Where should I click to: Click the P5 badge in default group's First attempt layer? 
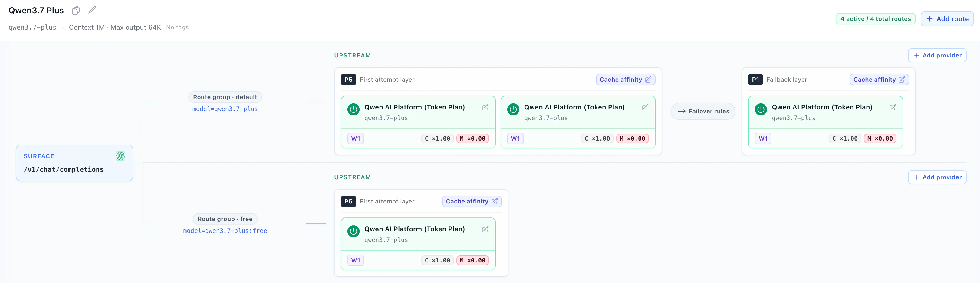pos(348,80)
